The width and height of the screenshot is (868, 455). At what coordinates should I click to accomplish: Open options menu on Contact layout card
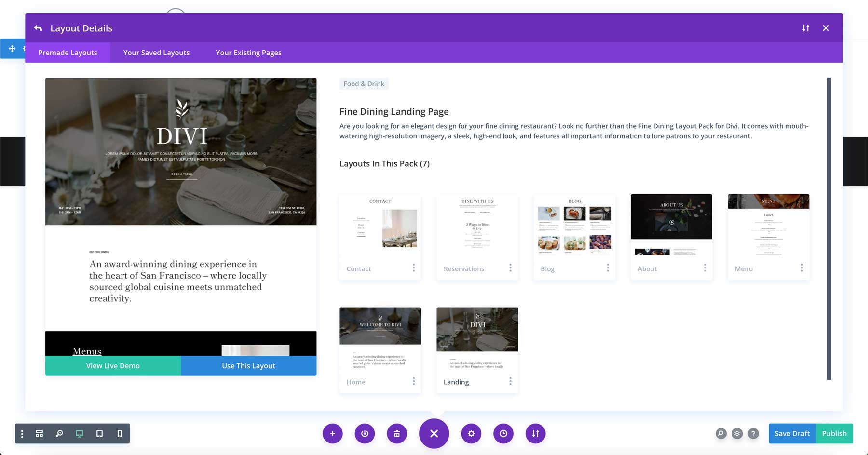click(413, 268)
